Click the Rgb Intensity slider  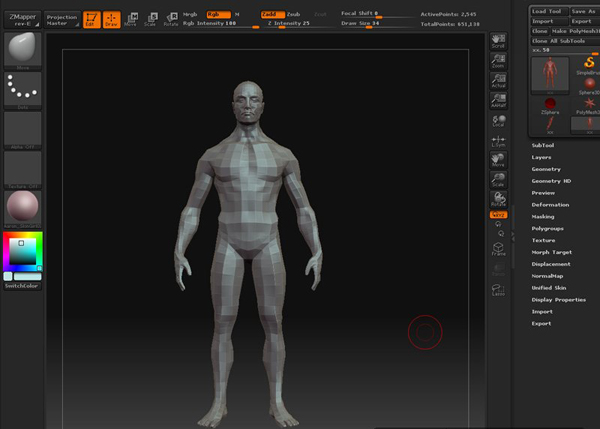[221, 24]
